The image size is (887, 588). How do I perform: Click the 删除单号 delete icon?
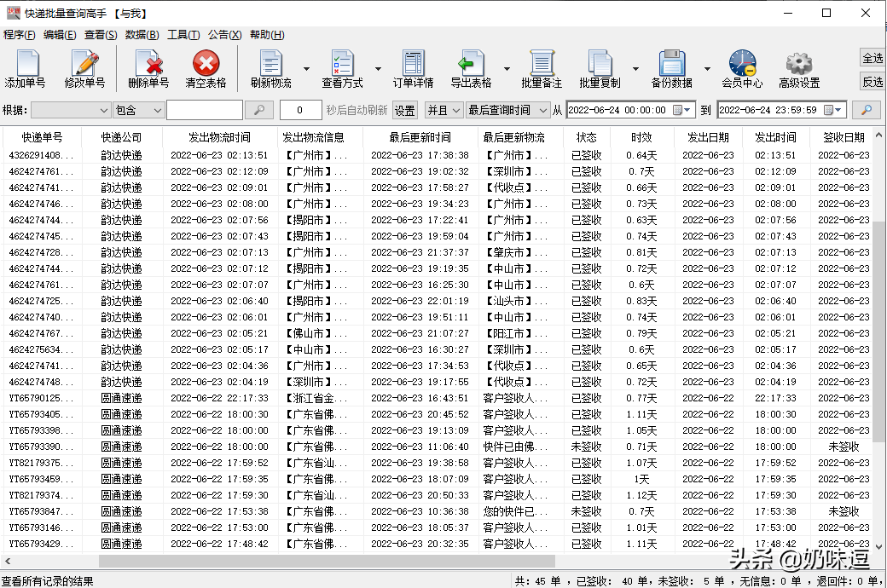(148, 68)
